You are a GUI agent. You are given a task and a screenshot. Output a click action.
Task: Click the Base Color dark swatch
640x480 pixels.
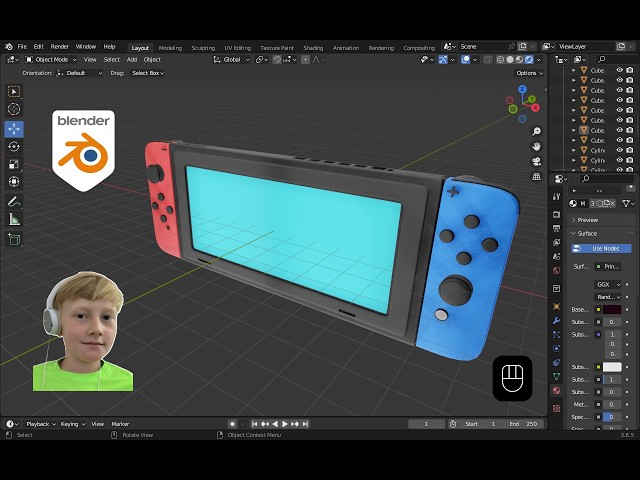point(612,310)
